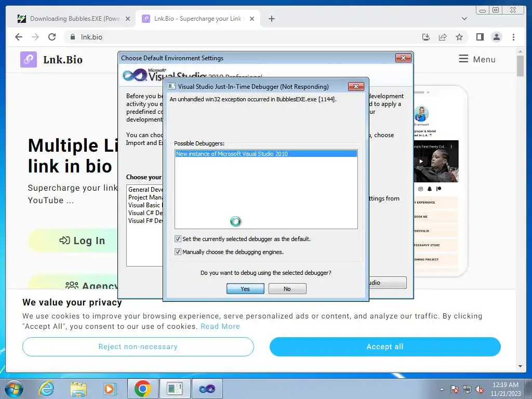
Task: Select Project Management settings in list
Action: coord(145,197)
